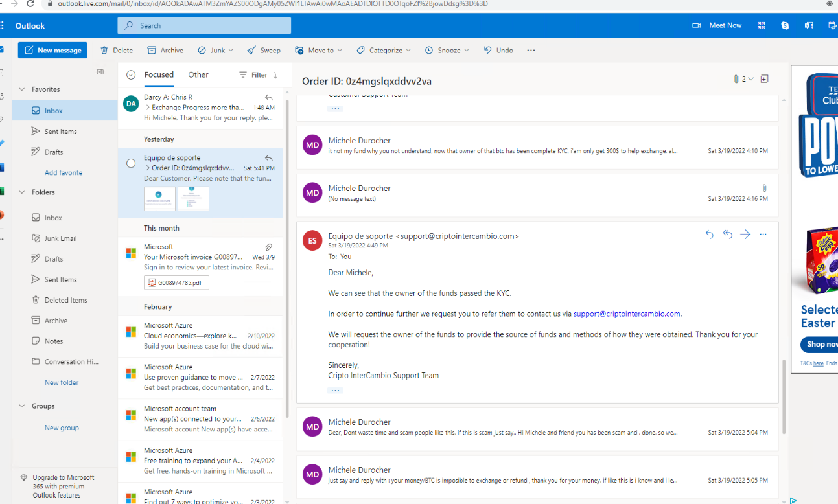
Task: Expand Categorize dropdown arrow
Action: [x=408, y=51]
